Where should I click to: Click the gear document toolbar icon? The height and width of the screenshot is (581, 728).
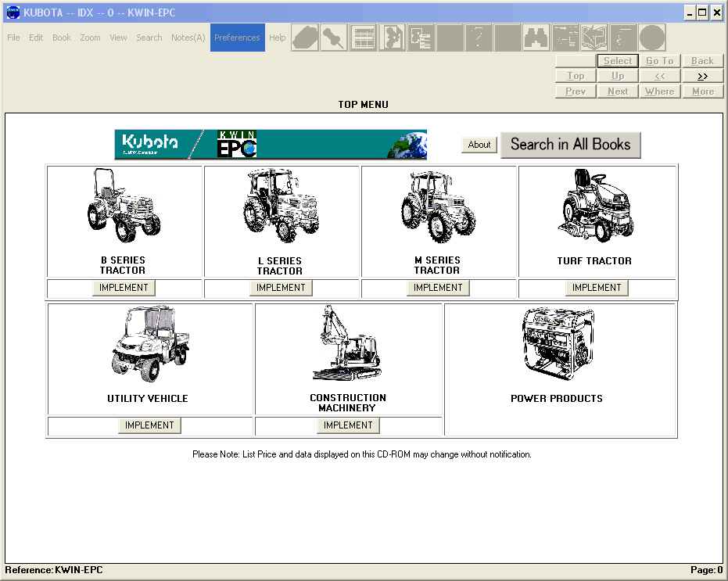click(x=392, y=38)
